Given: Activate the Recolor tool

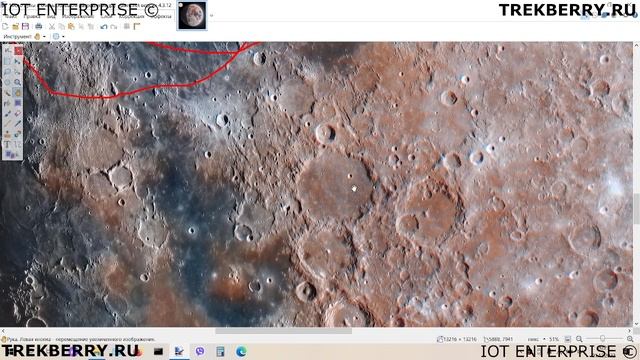Looking at the screenshot, I should (18, 135).
